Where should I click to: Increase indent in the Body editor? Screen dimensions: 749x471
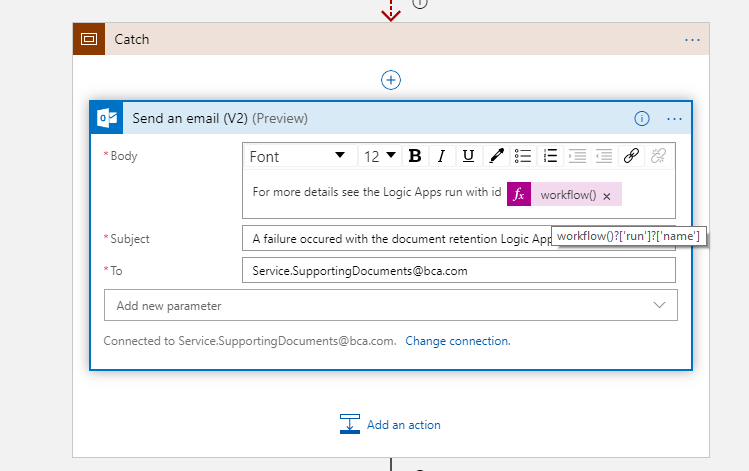click(x=577, y=156)
